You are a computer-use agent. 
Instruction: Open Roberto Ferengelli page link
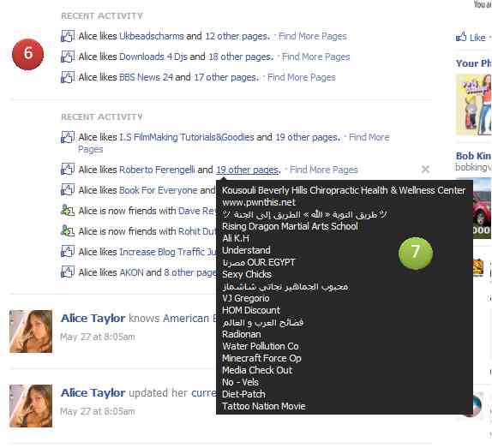(157, 170)
